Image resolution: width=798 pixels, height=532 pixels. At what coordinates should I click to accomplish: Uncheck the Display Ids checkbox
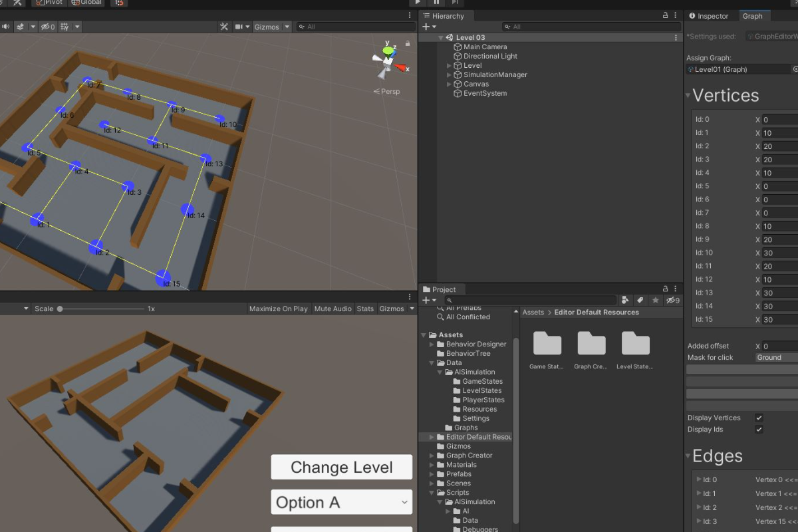tap(759, 430)
